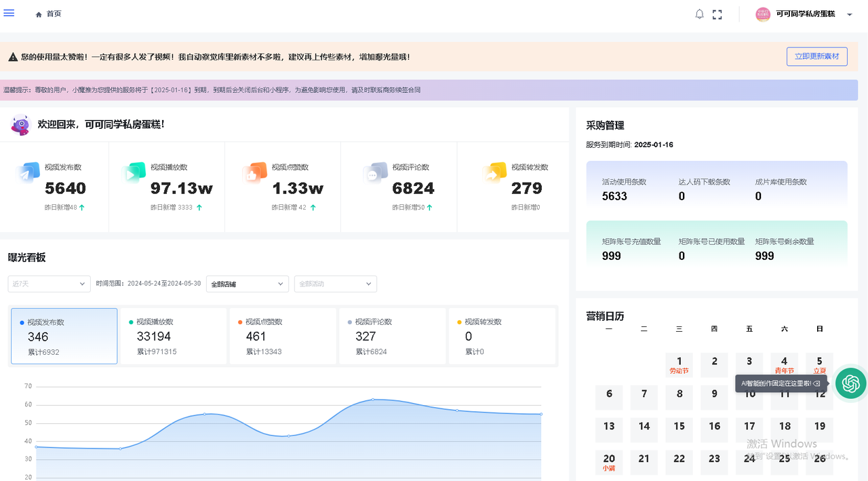Select the 视频播放数 chart metric tab
868x481 pixels.
174,336
